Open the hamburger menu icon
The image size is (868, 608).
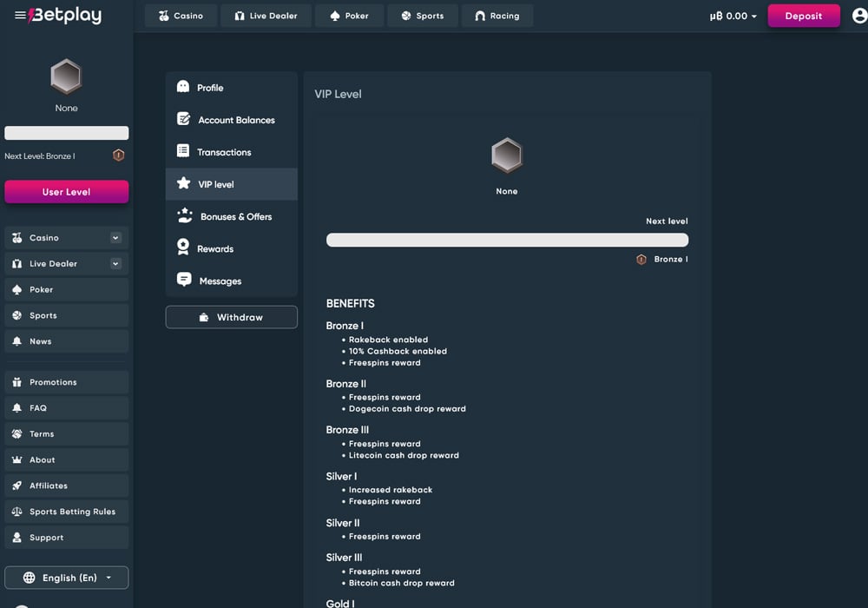[x=20, y=16]
